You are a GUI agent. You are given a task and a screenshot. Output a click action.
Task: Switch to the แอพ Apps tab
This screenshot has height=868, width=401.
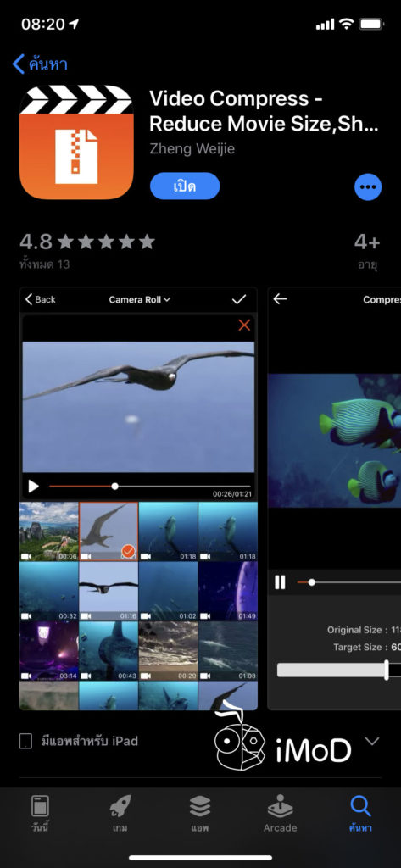coord(199,814)
